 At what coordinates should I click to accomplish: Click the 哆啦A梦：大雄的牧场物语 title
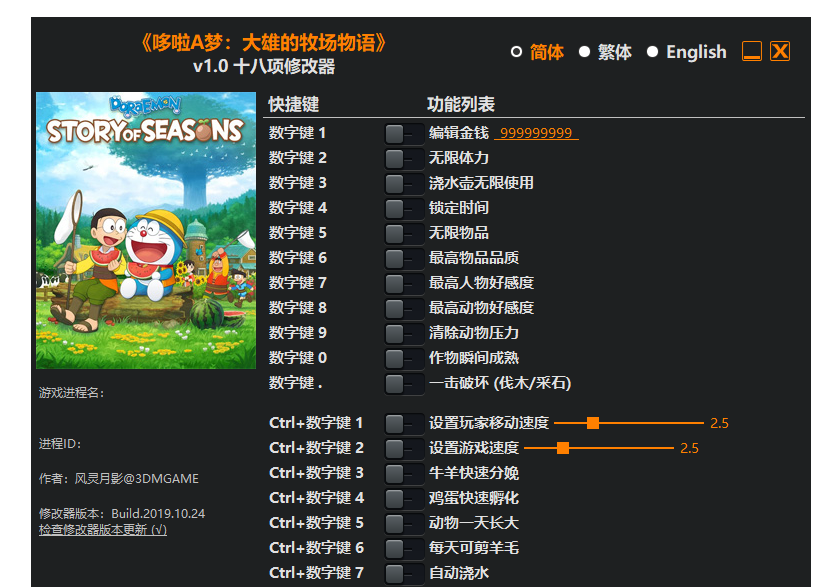pos(264,43)
